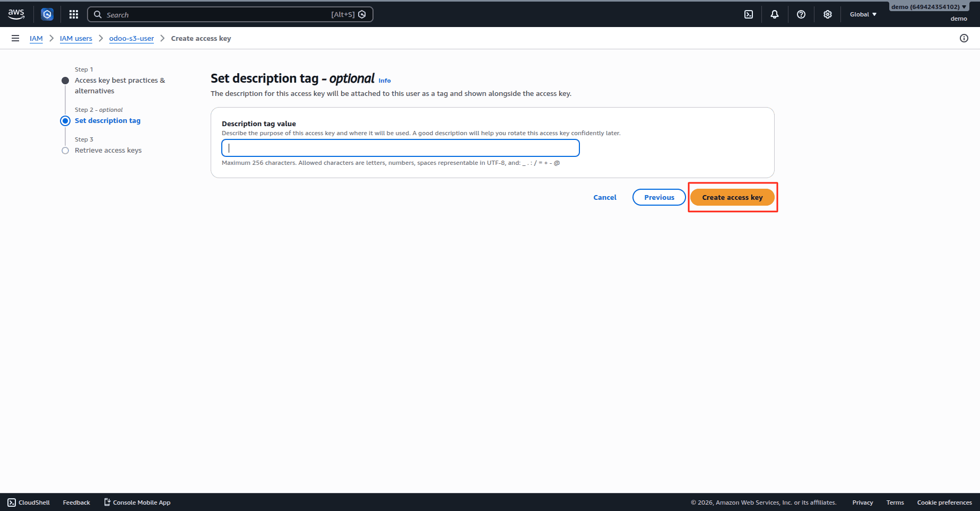
Task: Go to IAM users breadcrumb link
Action: click(76, 38)
